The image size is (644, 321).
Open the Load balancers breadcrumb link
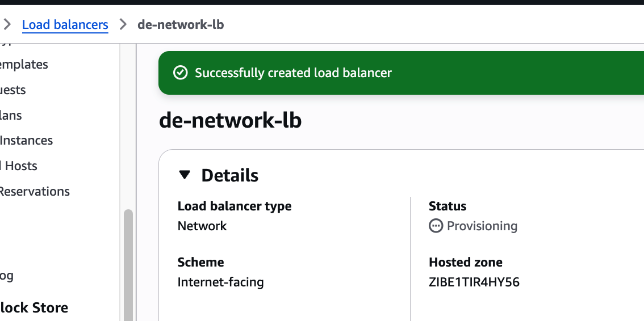(65, 24)
